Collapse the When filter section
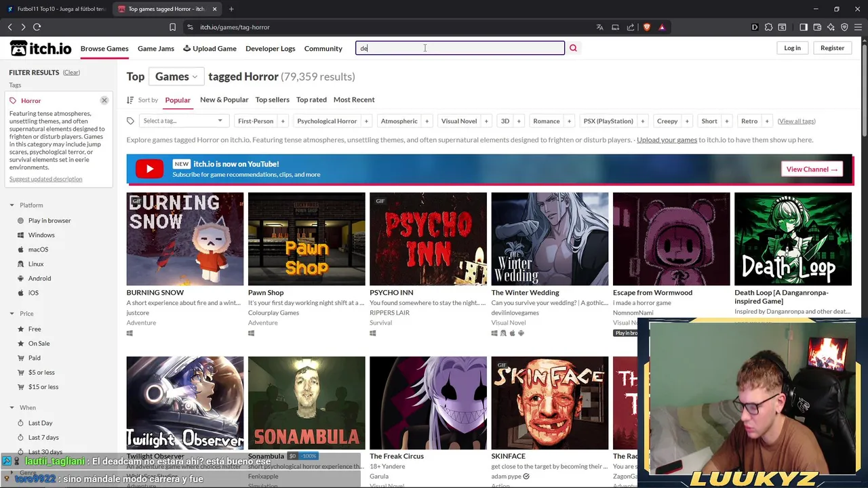This screenshot has width=868, height=488. (22, 408)
